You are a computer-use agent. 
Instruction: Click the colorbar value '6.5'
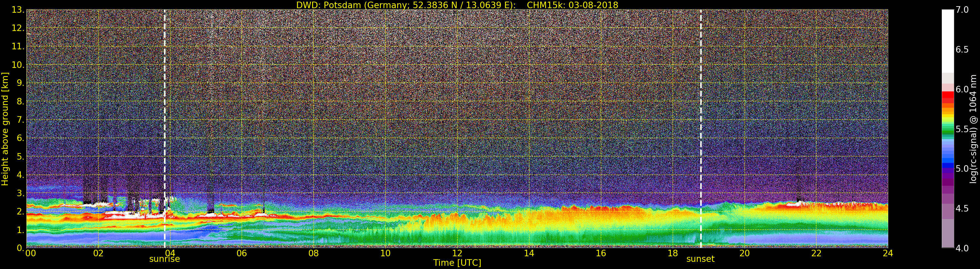(962, 50)
